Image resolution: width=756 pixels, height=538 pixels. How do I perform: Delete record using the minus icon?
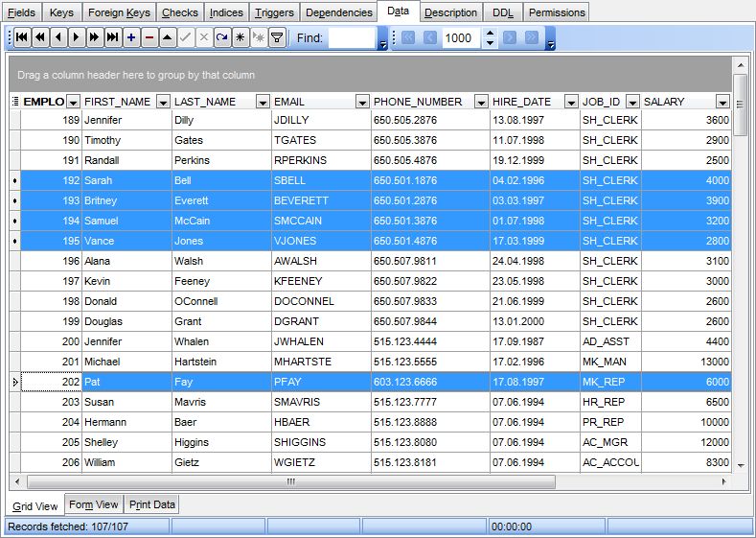coord(149,38)
